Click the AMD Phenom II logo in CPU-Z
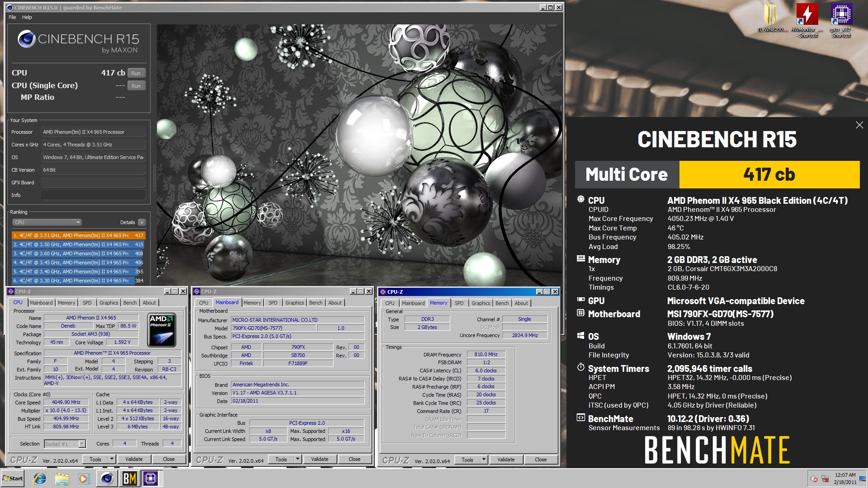868x488 pixels. click(x=161, y=330)
